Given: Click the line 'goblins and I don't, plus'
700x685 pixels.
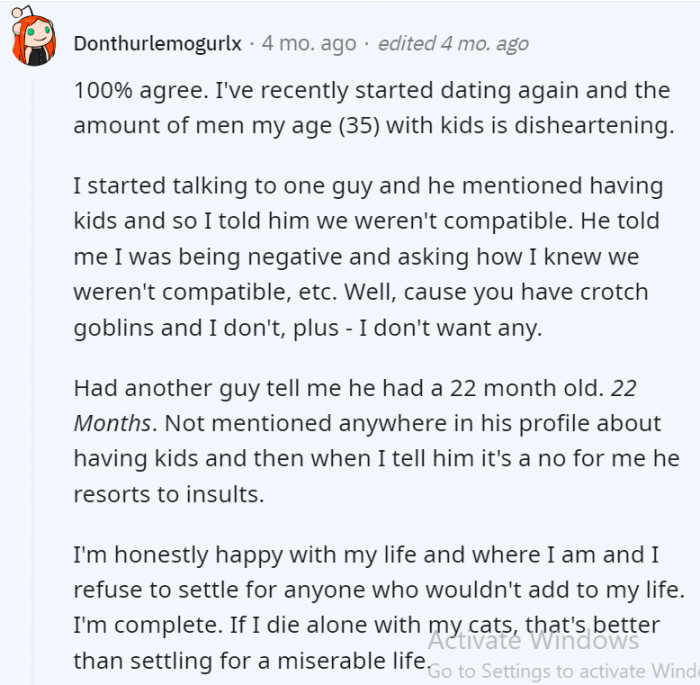Looking at the screenshot, I should point(308,328).
